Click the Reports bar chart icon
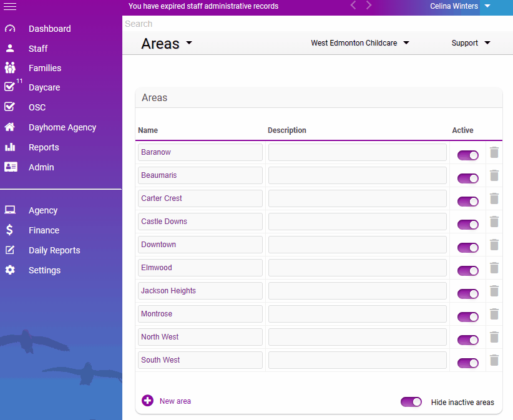 pos(10,147)
